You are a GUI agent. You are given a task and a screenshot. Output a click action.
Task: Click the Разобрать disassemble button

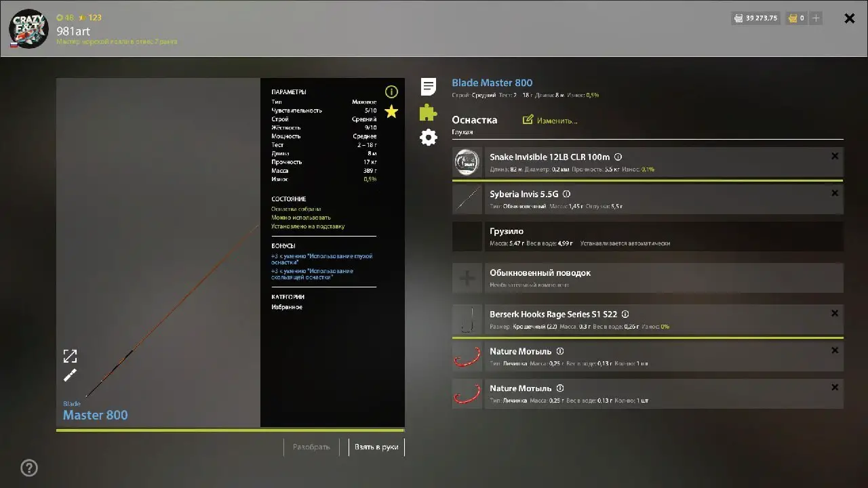click(x=311, y=447)
